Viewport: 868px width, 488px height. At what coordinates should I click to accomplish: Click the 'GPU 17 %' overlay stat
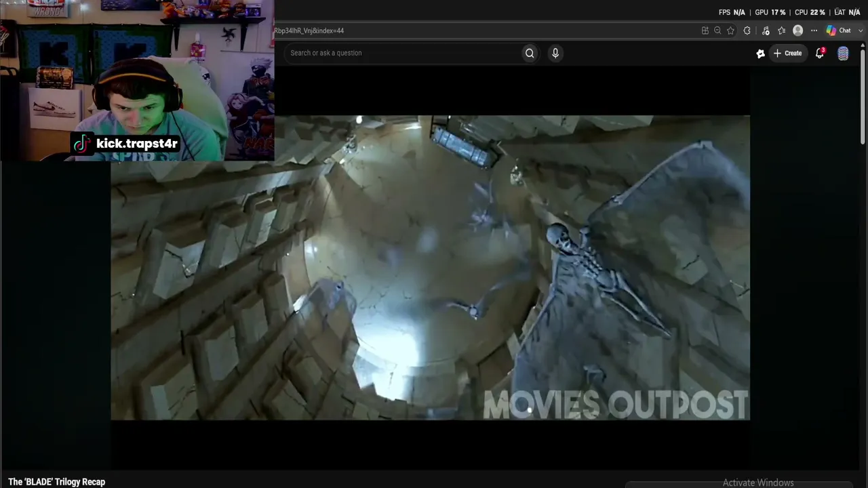[770, 12]
